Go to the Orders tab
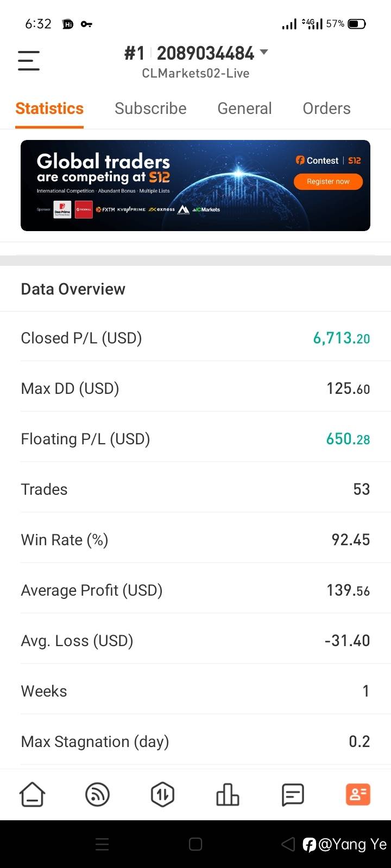Screen dimensions: 391x868 (326, 108)
